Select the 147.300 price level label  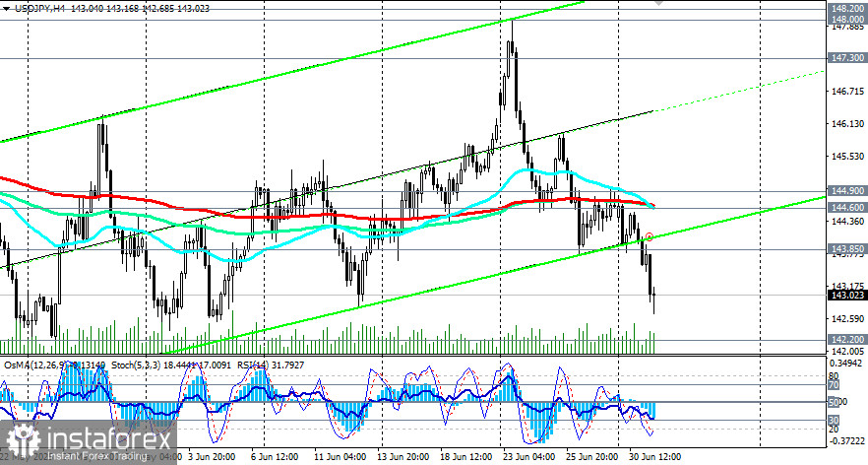pos(847,58)
